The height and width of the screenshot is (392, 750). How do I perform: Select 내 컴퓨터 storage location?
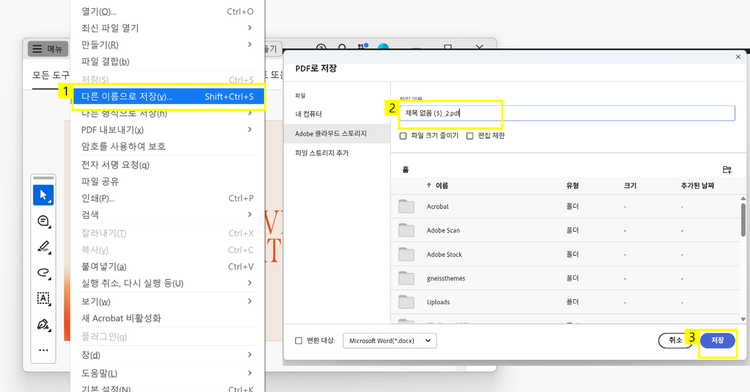coord(337,114)
